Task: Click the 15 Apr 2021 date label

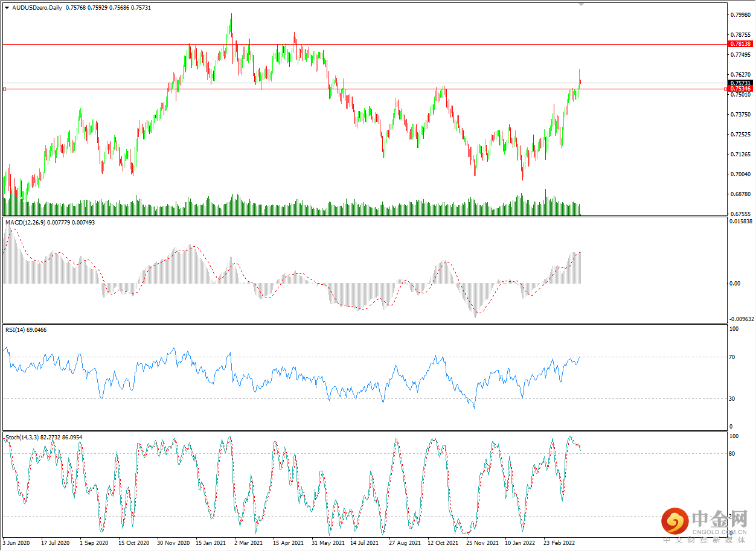Action: (288, 543)
